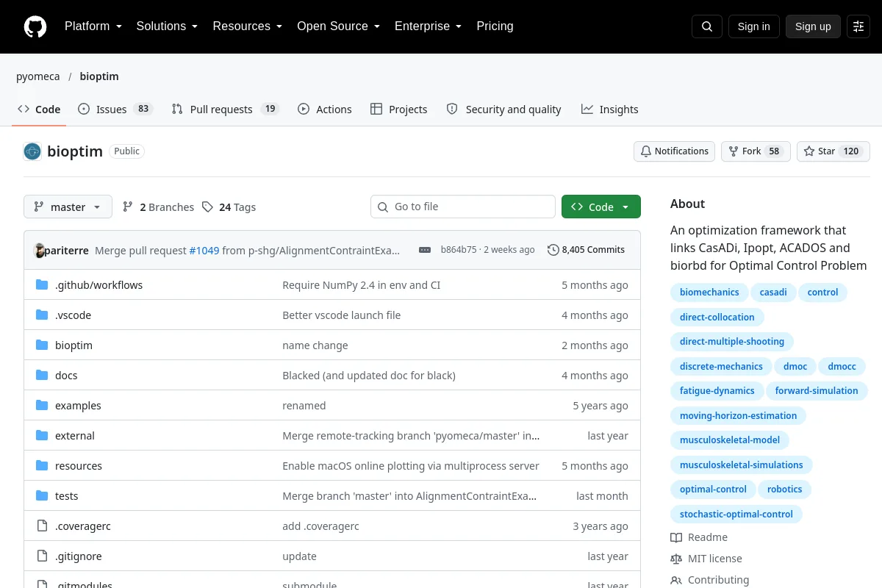Open 'add .coveragerc' commit message
Image resolution: width=882 pixels, height=588 pixels.
pos(320,526)
